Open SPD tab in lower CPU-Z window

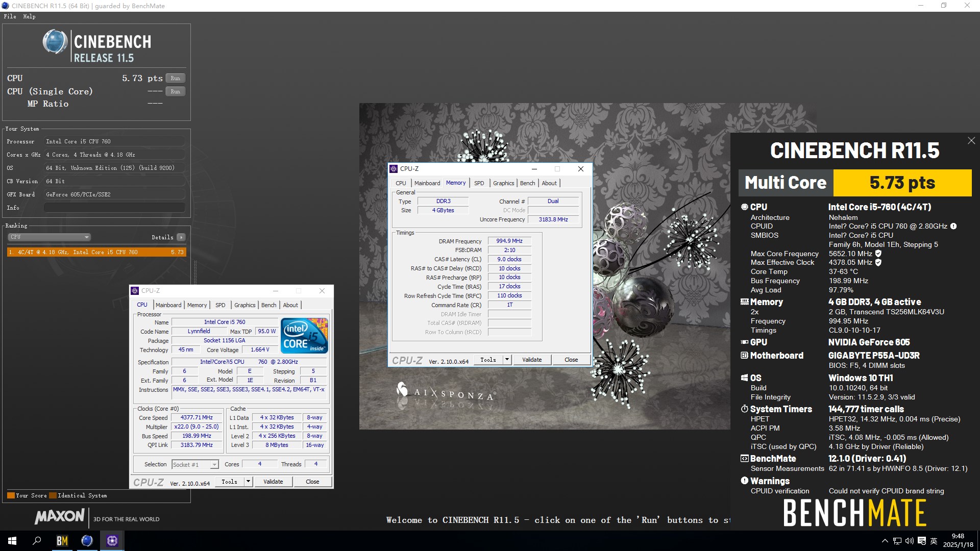[x=220, y=305]
